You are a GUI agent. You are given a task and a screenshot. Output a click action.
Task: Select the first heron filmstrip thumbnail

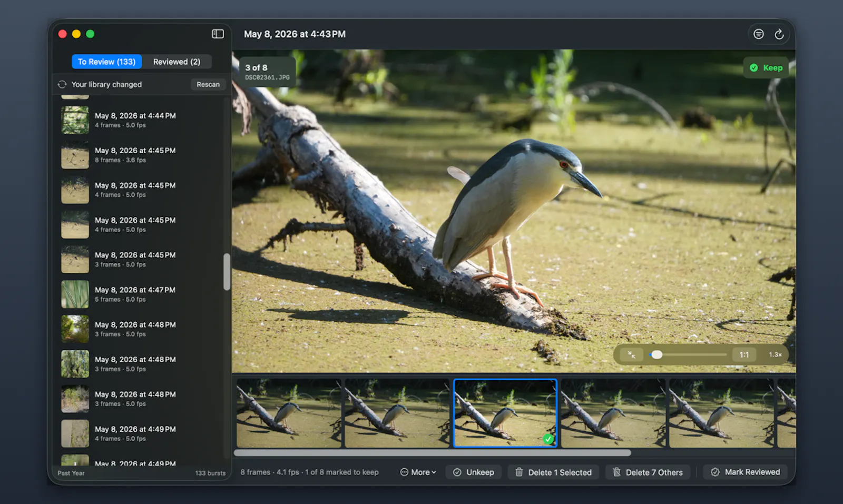point(289,413)
